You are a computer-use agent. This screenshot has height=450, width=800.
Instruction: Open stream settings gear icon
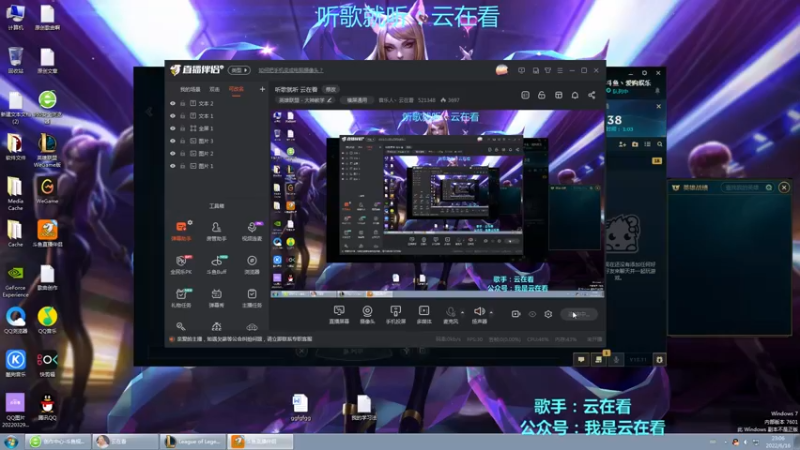click(x=548, y=314)
